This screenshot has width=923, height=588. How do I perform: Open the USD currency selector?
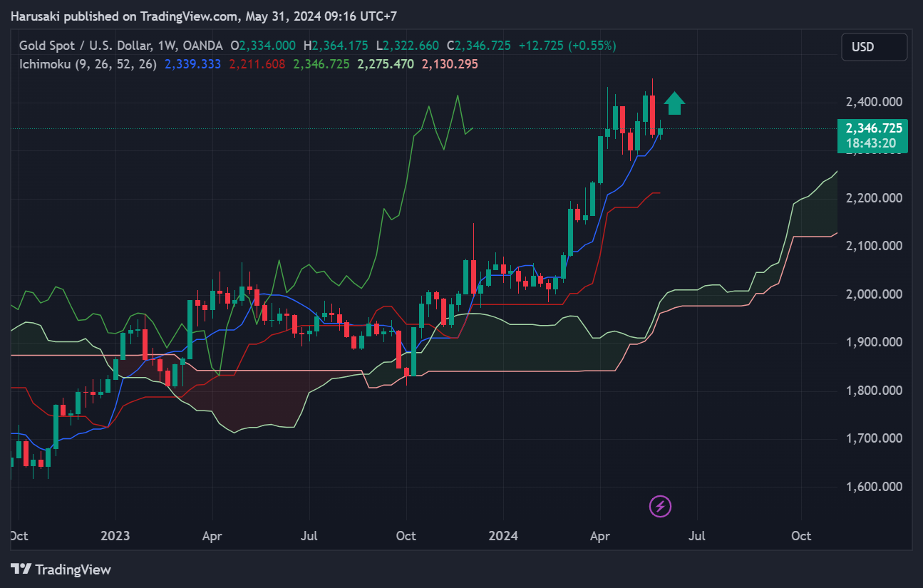(x=874, y=47)
